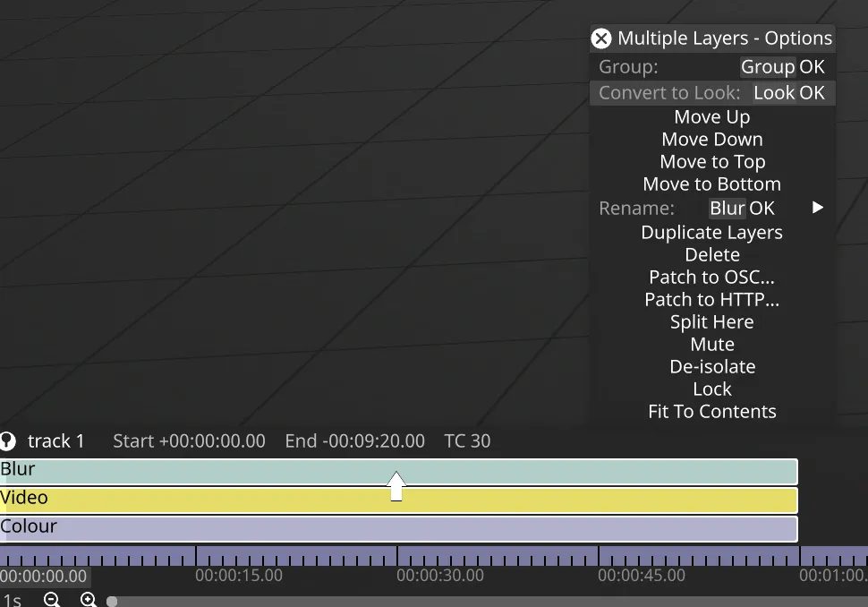Screen dimensions: 868x607
Task: Select Move Up in layer options
Action: (x=712, y=117)
